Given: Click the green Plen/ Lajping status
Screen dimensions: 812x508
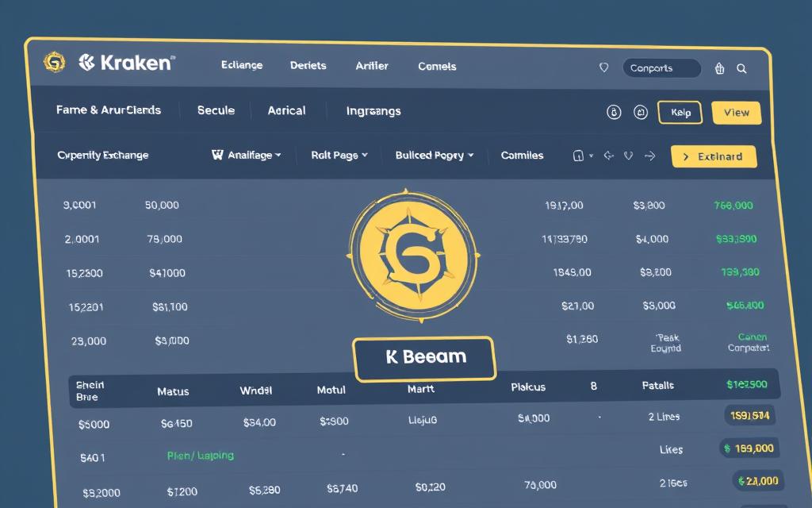Looking at the screenshot, I should click(201, 456).
